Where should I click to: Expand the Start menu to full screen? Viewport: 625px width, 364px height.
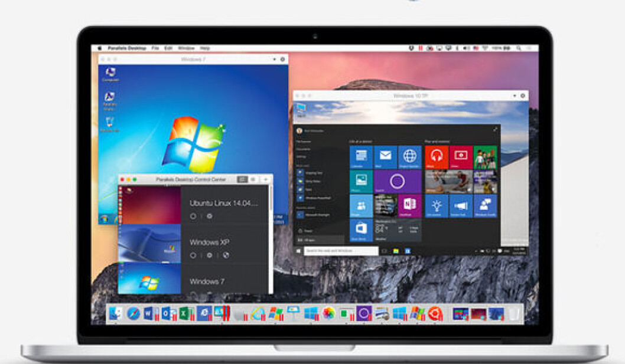click(495, 130)
